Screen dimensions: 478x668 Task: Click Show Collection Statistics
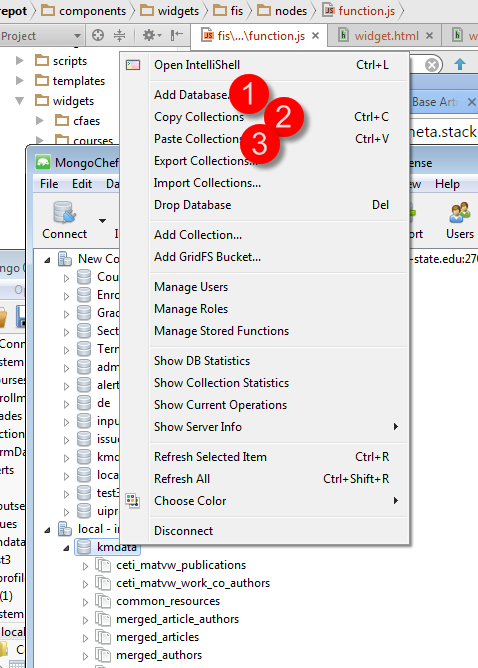click(222, 383)
